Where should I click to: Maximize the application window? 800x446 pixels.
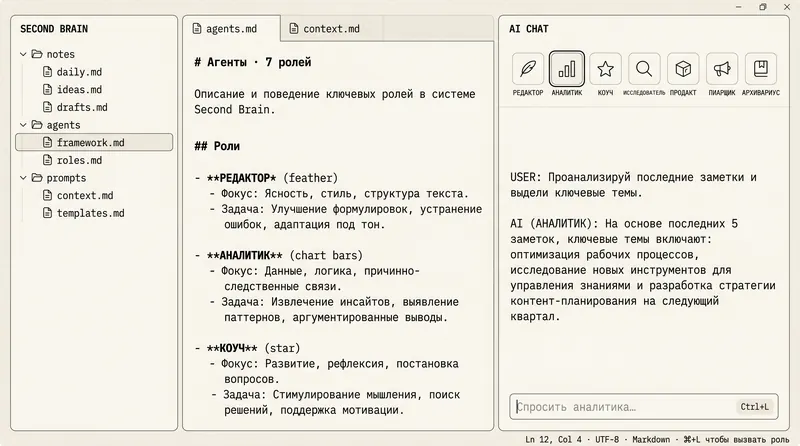point(763,7)
